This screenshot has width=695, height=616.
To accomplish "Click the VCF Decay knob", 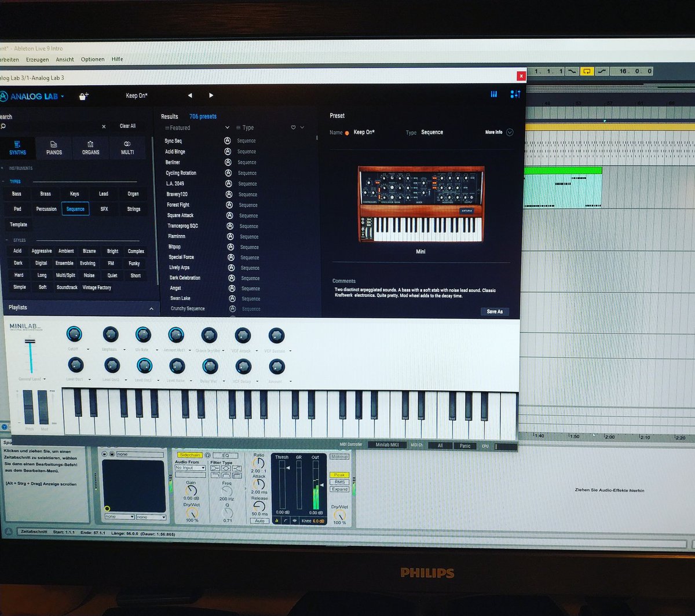I will click(x=243, y=366).
